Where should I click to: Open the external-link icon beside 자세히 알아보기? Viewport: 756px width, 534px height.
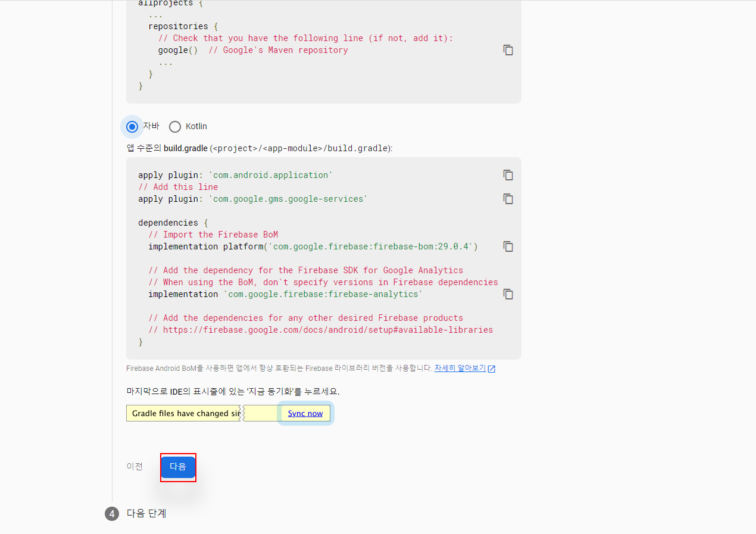492,369
